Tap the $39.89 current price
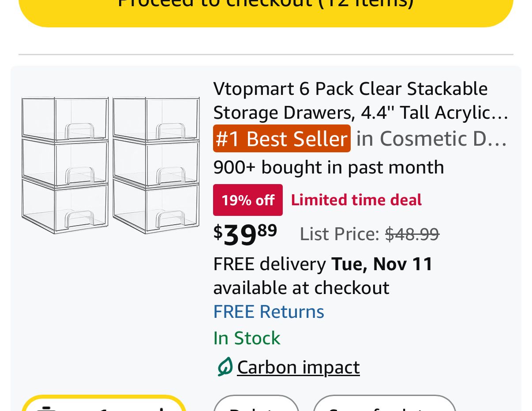Viewport: 532px width, 411px height. click(245, 234)
